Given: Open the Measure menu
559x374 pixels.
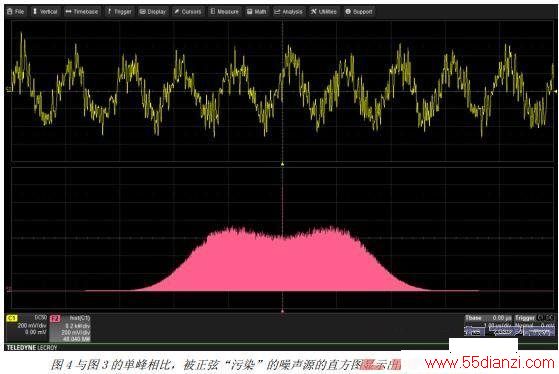Looking at the screenshot, I should coord(224,12).
